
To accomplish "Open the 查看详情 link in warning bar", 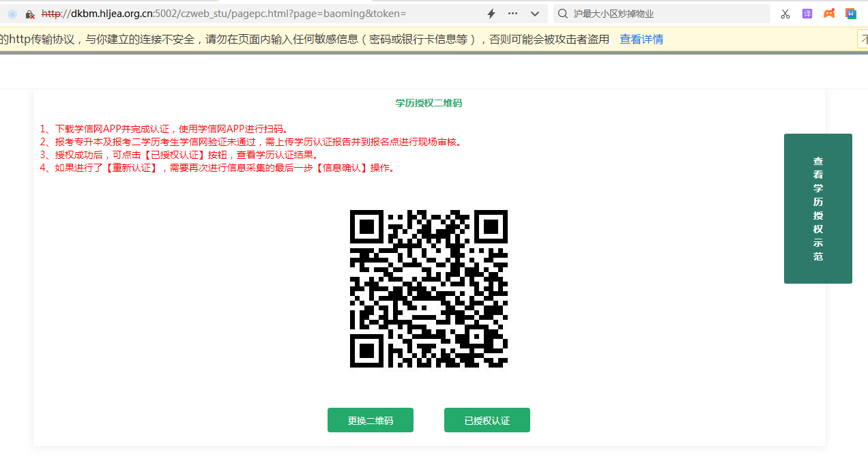I will (641, 40).
